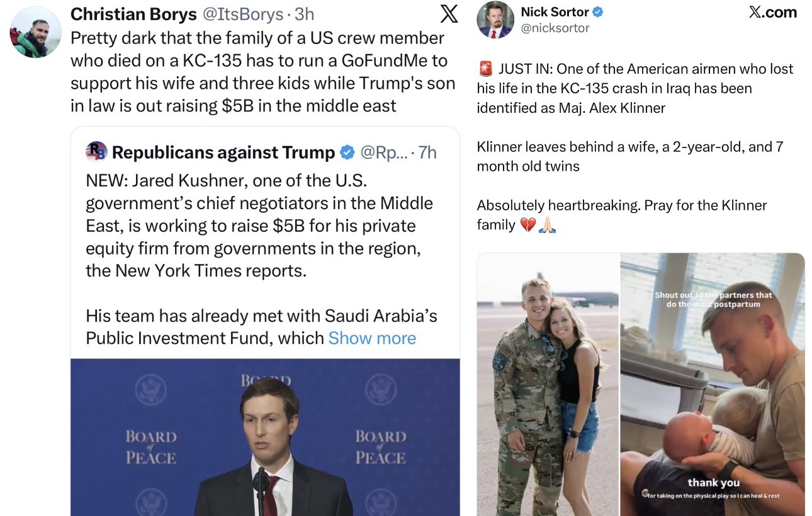Viewport: 812px width, 516px height.
Task: Open the airman and wife couple photo
Action: pyautogui.click(x=548, y=384)
